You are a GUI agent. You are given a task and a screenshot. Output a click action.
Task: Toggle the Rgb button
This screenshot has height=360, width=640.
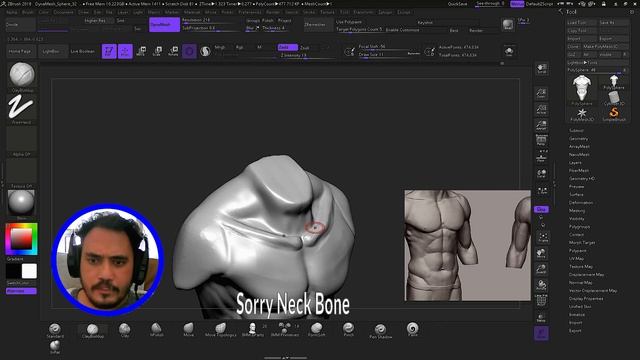[239, 47]
